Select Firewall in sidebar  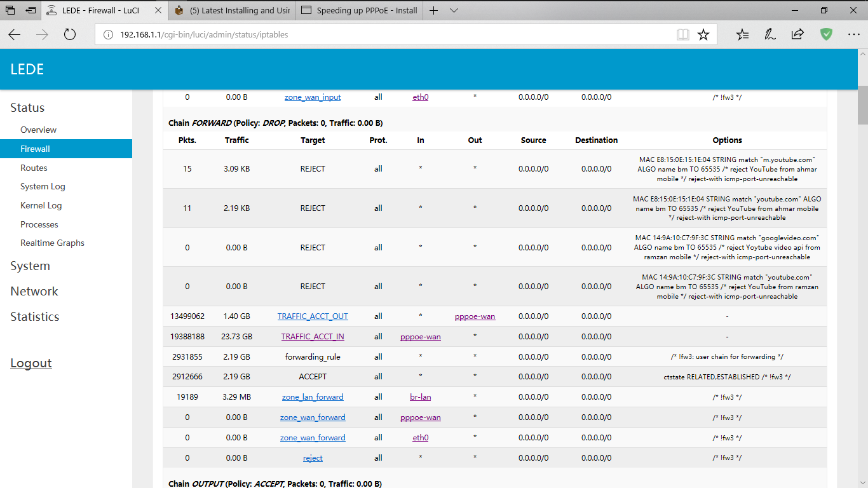click(66, 149)
